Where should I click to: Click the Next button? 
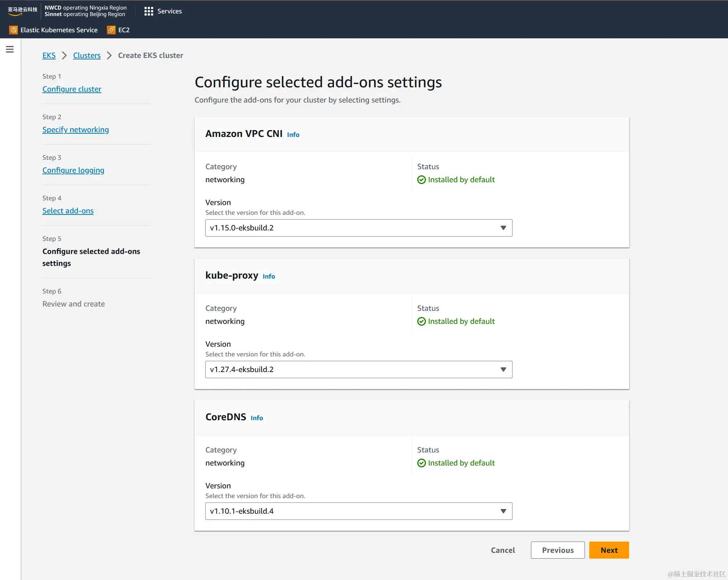coord(609,550)
